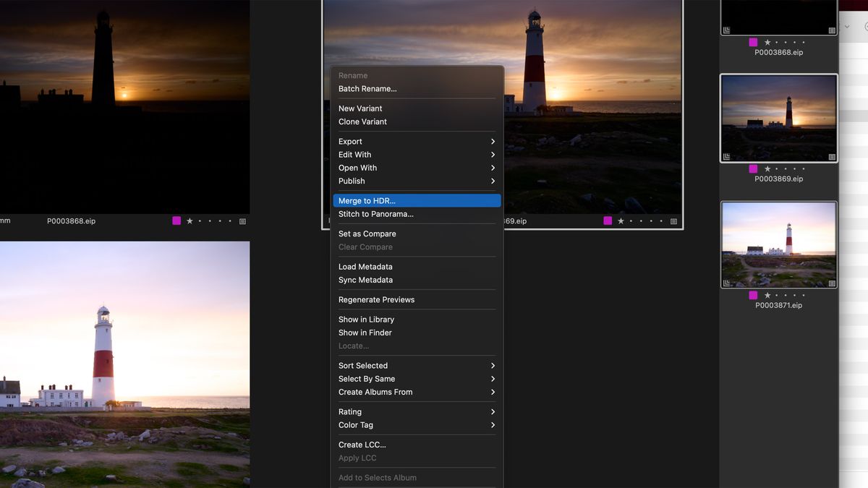Click the magenta color tag swatch under P0003869.eip
Image resolution: width=868 pixels, height=488 pixels.
(x=752, y=169)
